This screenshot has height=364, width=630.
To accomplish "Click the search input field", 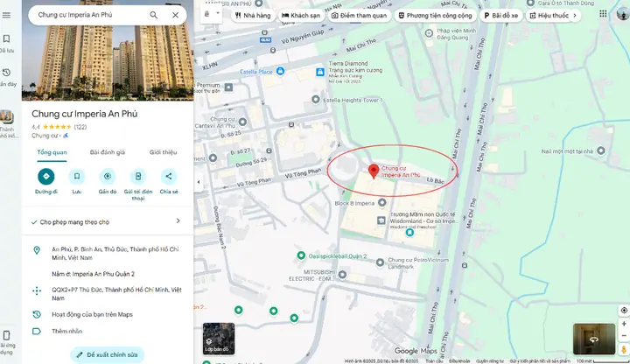I will pos(90,15).
